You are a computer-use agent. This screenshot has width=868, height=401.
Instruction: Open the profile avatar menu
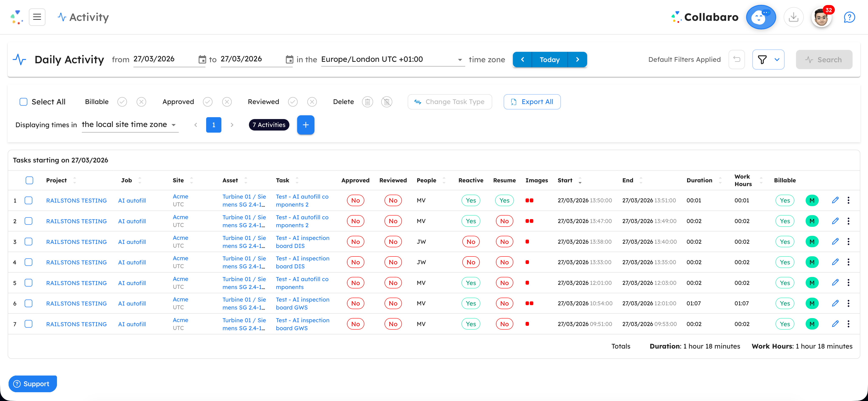point(821,17)
